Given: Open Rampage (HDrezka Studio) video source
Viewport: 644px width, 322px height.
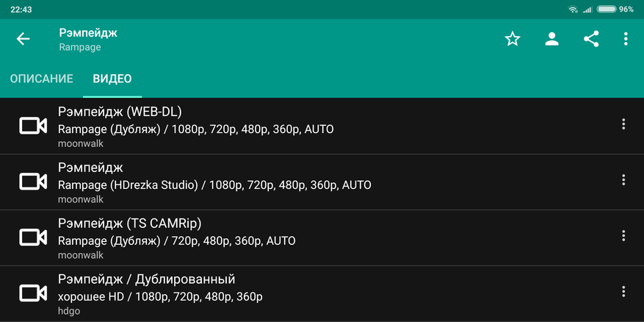Looking at the screenshot, I should [214, 185].
